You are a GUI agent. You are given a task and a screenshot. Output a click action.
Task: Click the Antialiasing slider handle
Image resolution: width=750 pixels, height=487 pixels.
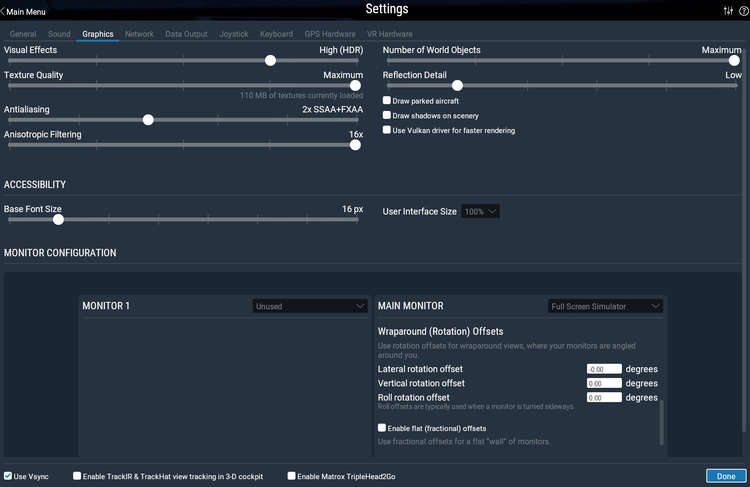coord(148,119)
